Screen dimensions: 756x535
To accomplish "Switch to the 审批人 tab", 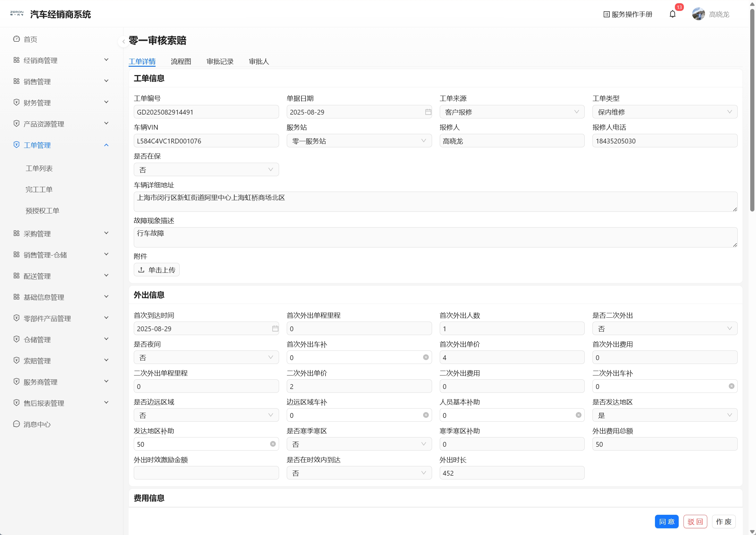I will click(259, 61).
